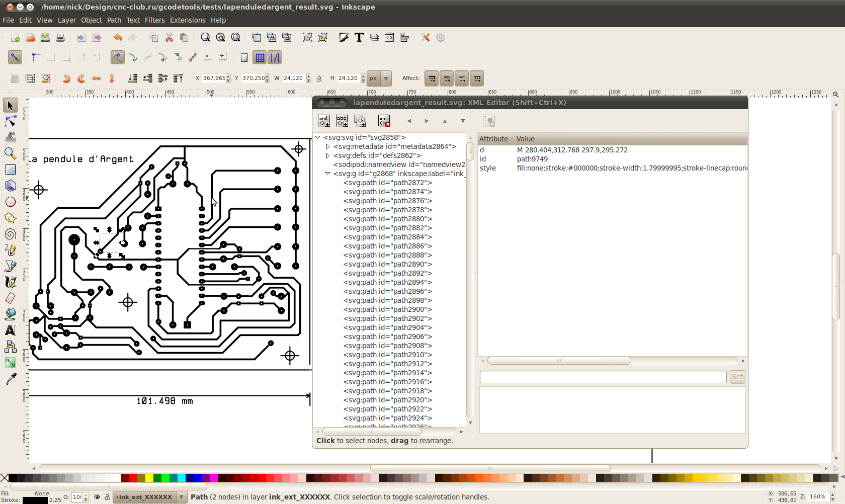The width and height of the screenshot is (845, 504).
Task: Open the Filters menu
Action: point(154,20)
